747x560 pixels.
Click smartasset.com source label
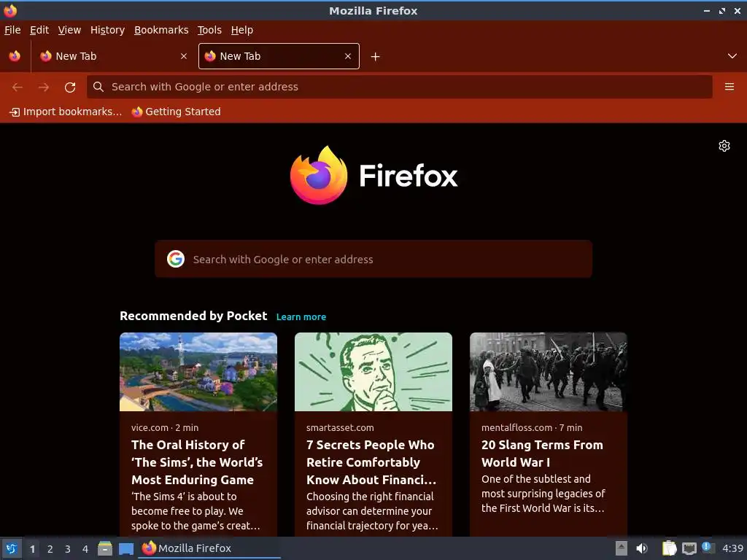(340, 427)
